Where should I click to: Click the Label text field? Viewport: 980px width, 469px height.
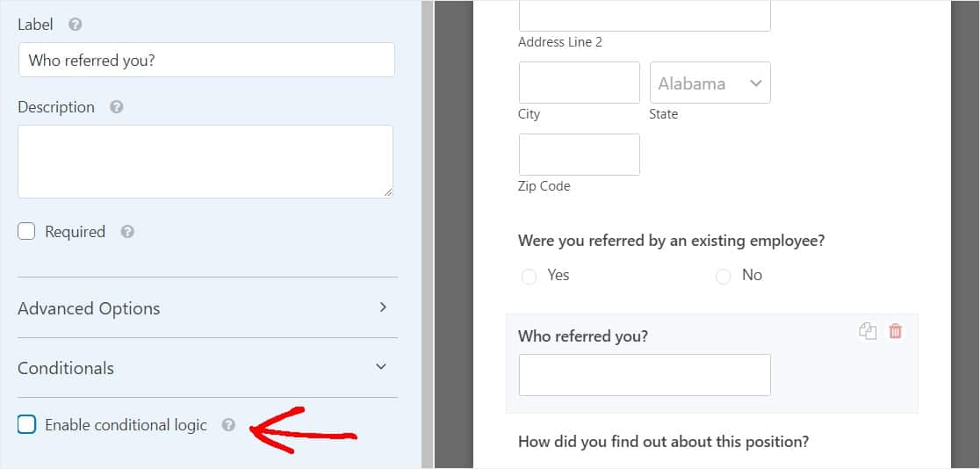(207, 60)
